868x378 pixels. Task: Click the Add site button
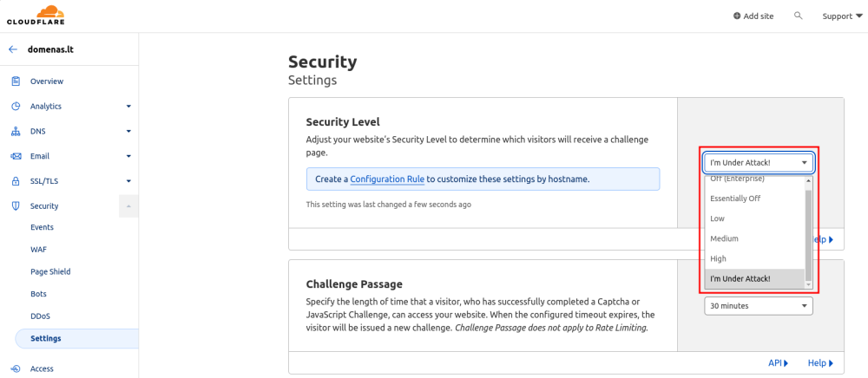coord(753,16)
